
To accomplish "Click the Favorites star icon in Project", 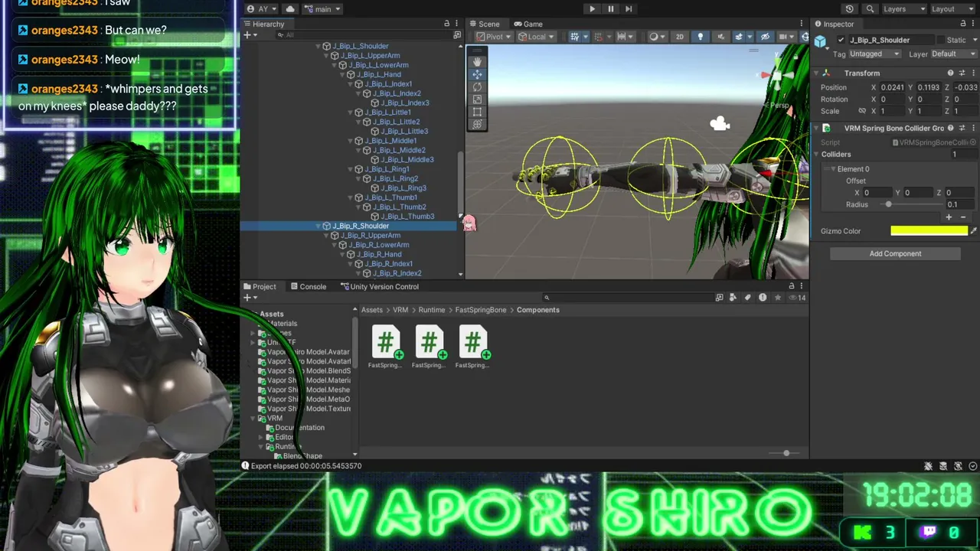I will [x=778, y=298].
